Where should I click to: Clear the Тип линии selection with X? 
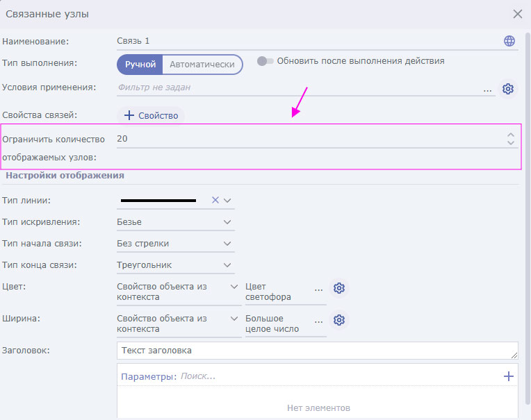[x=215, y=200]
